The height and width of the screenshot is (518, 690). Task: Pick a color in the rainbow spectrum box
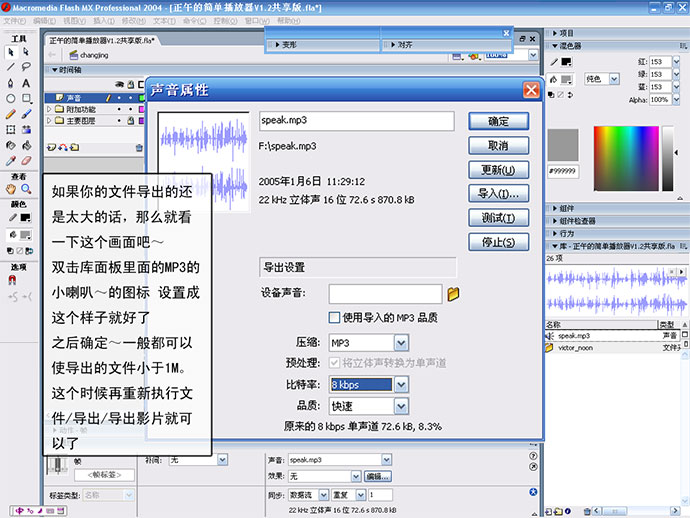[x=626, y=158]
